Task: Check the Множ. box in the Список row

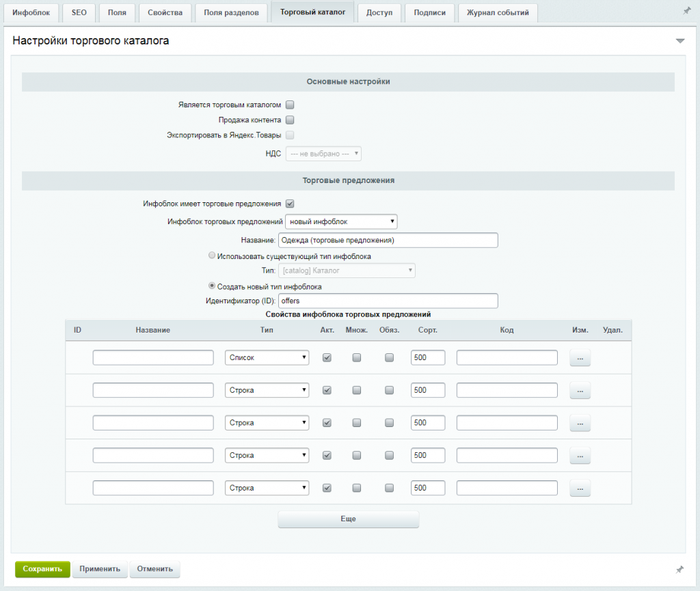Action: coord(356,358)
